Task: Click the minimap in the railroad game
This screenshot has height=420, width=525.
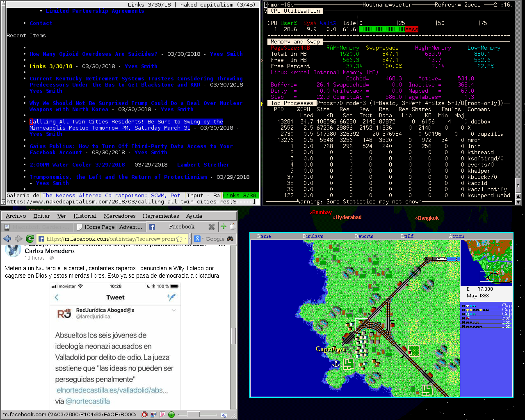Action: (x=486, y=262)
